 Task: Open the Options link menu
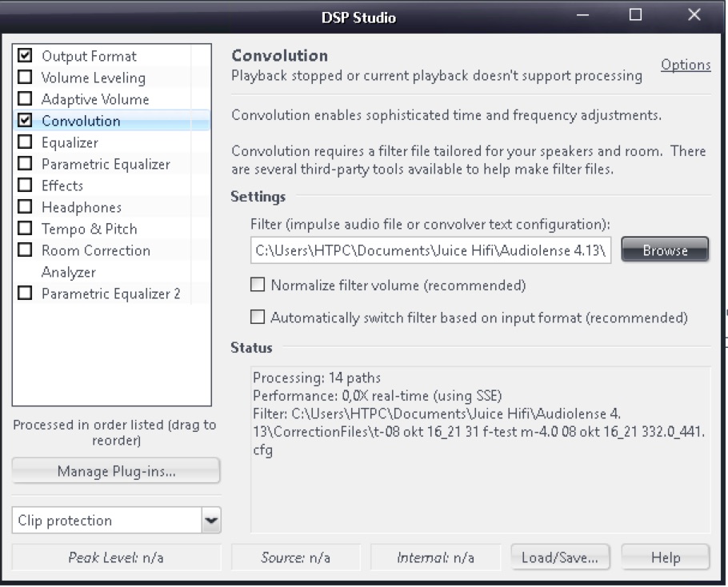(686, 65)
